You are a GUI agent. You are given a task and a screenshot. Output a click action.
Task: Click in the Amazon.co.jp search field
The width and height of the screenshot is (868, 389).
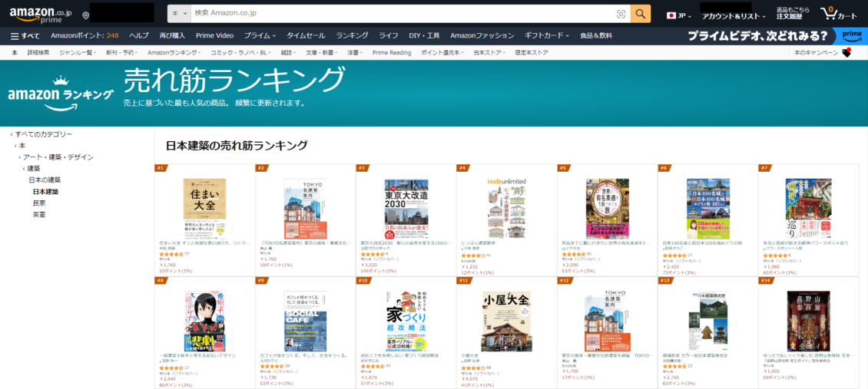399,15
